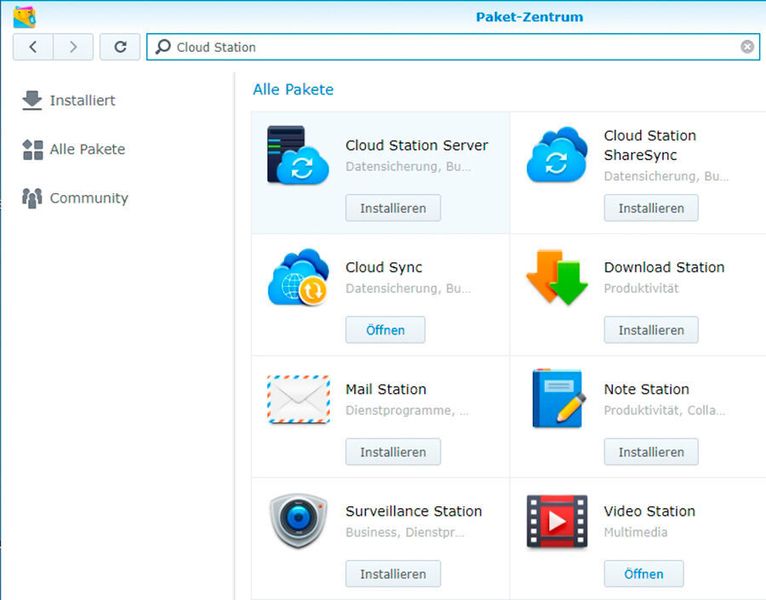Screen dimensions: 766x600
Task: Click the Cloud Station ShareSync title
Action: point(650,145)
